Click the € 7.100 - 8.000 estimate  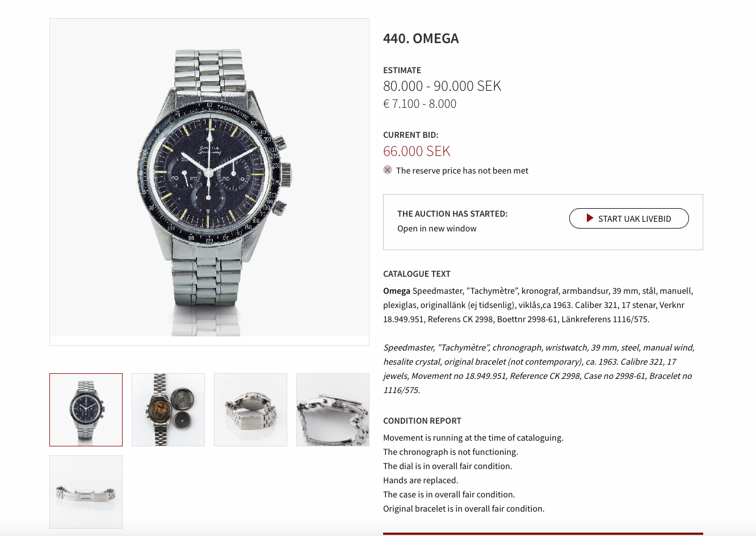[x=419, y=104]
